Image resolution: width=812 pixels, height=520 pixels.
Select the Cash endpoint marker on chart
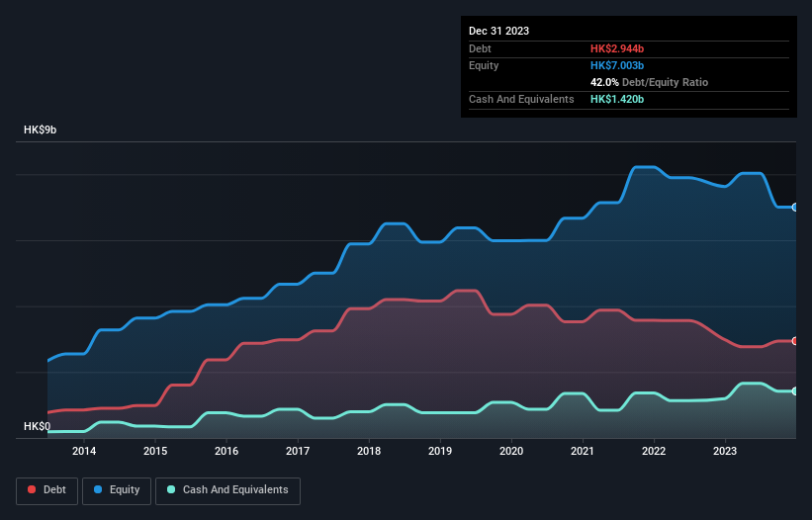pos(795,391)
